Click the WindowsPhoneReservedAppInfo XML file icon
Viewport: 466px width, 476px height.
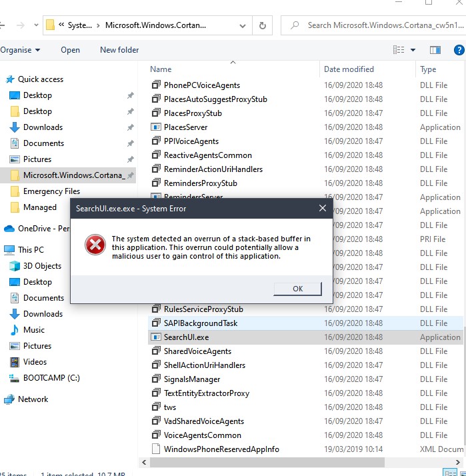click(156, 449)
